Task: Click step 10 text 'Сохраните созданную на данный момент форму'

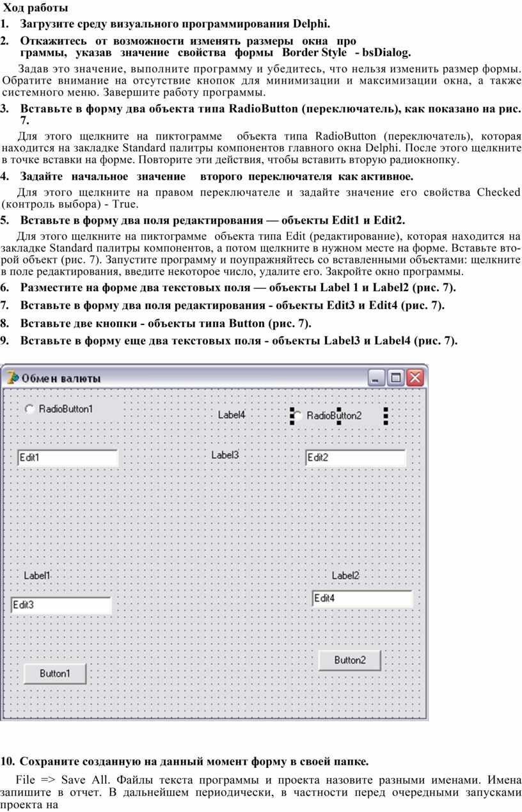Action: click(159, 761)
